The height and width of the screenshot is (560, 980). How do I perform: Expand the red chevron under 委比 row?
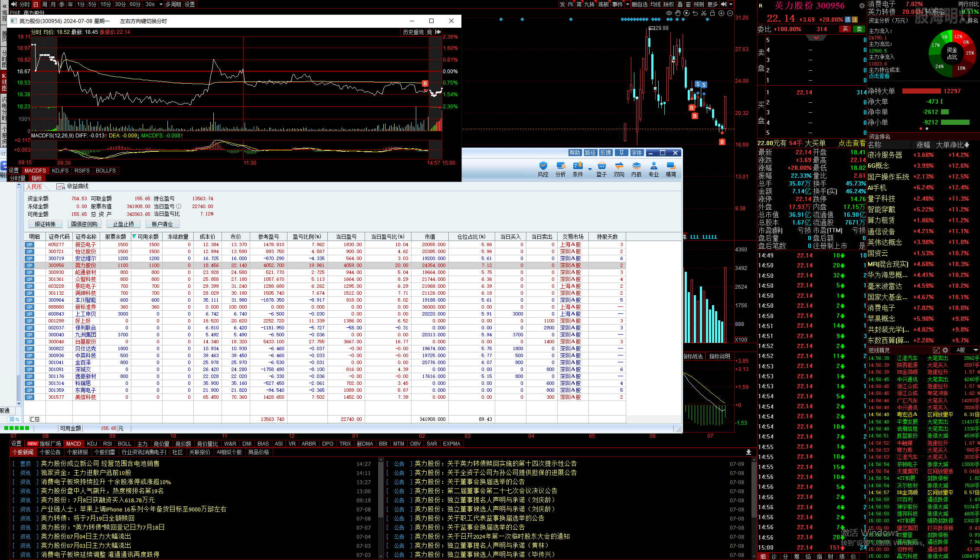coord(817,38)
